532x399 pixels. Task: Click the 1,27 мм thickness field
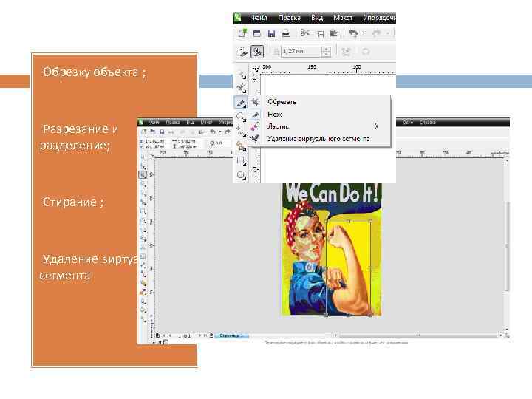point(301,51)
